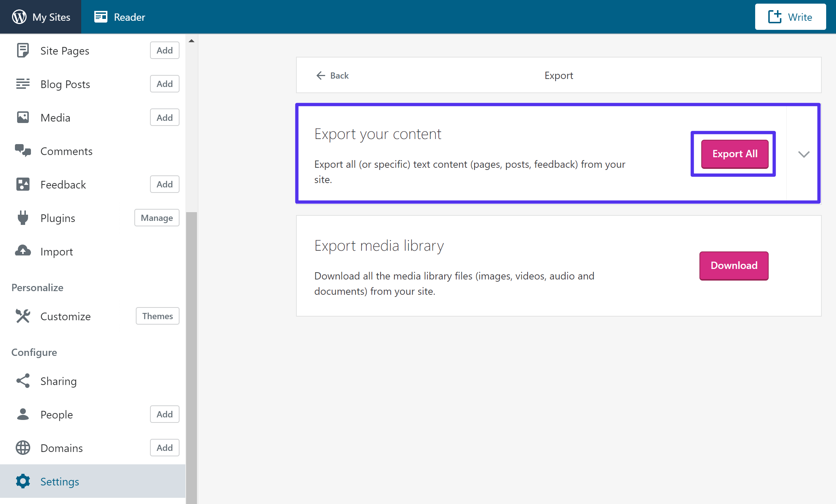Viewport: 836px width, 504px height.
Task: Scroll down the left sidebar
Action: click(191, 39)
